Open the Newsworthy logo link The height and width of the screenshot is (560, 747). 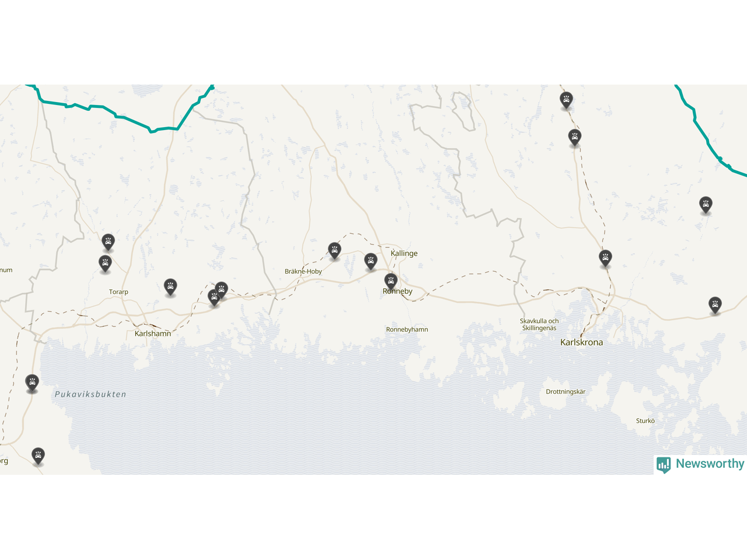coord(700,464)
